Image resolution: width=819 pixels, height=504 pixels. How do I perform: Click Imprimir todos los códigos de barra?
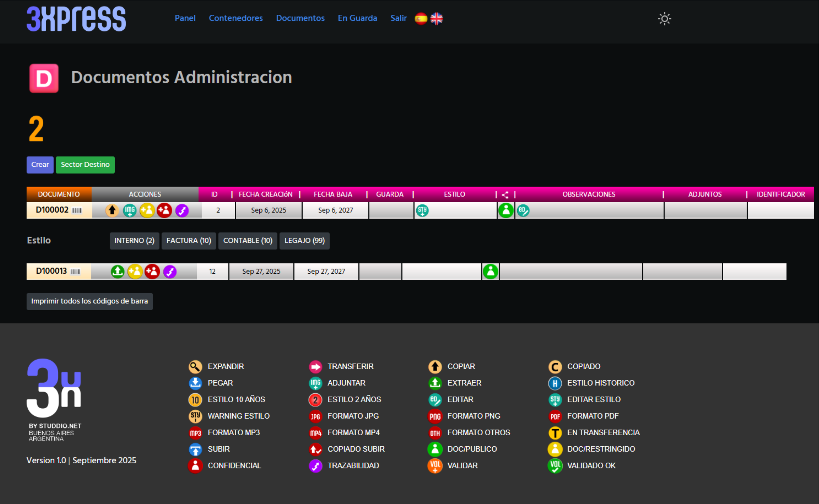pyautogui.click(x=89, y=301)
